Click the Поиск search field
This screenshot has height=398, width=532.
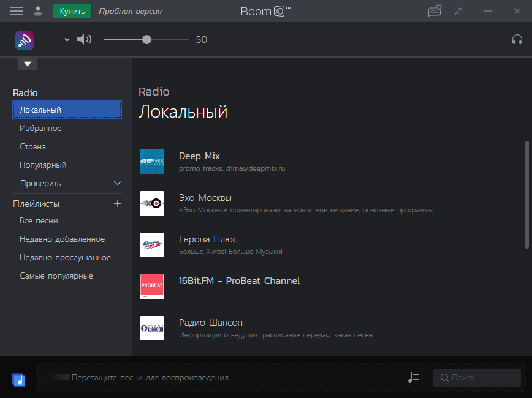click(x=477, y=377)
